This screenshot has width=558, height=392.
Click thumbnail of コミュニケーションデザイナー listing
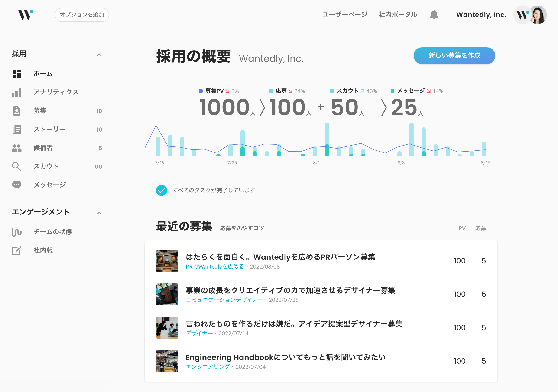click(167, 294)
